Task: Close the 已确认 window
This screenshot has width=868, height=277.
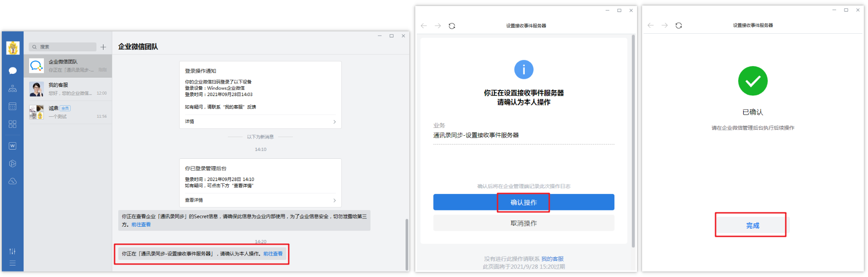Action: click(x=858, y=10)
